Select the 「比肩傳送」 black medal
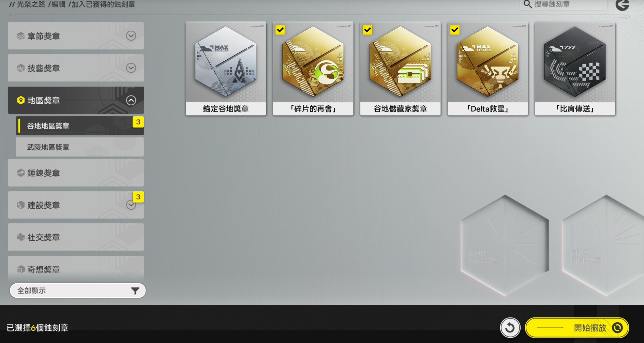Viewport: 644px width, 343px height. (x=575, y=69)
